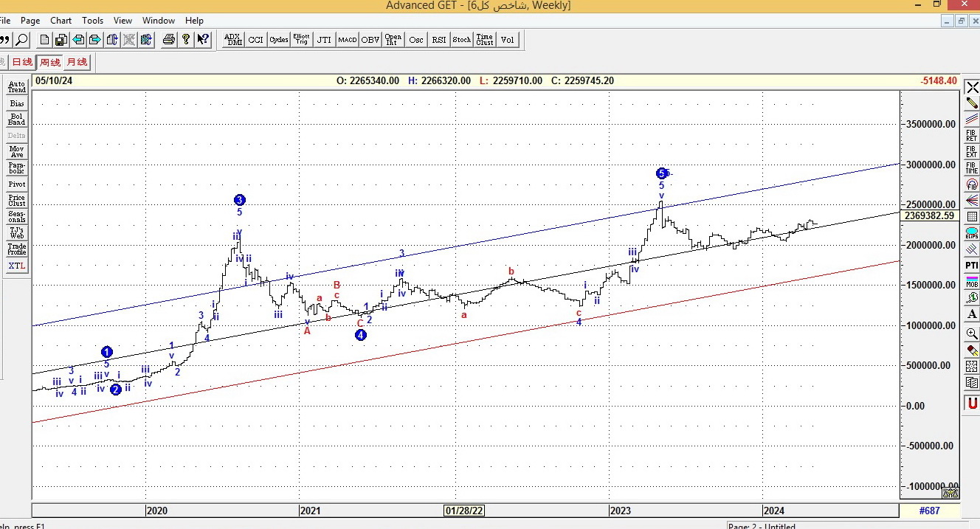
Task: Click the print icon in toolbar
Action: (x=168, y=40)
